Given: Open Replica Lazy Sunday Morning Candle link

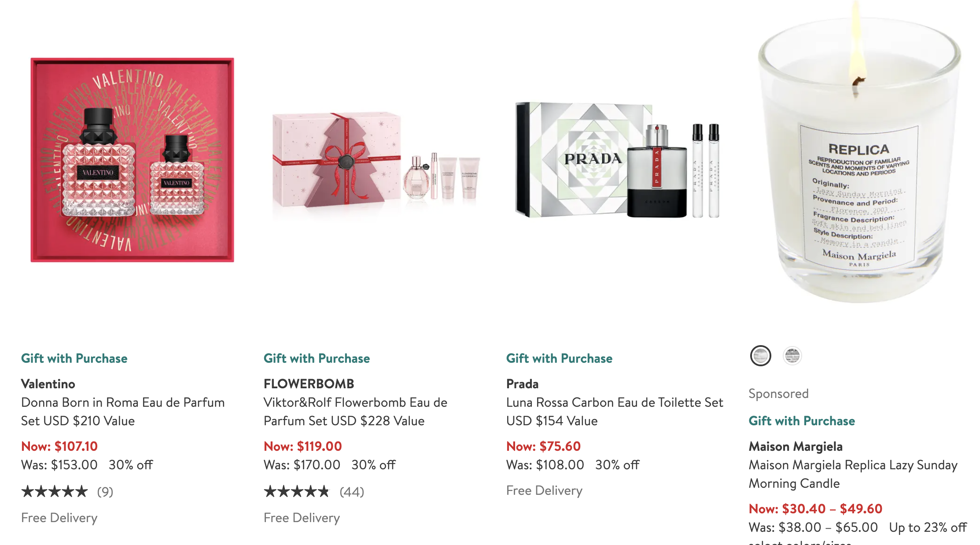Looking at the screenshot, I should click(x=853, y=474).
